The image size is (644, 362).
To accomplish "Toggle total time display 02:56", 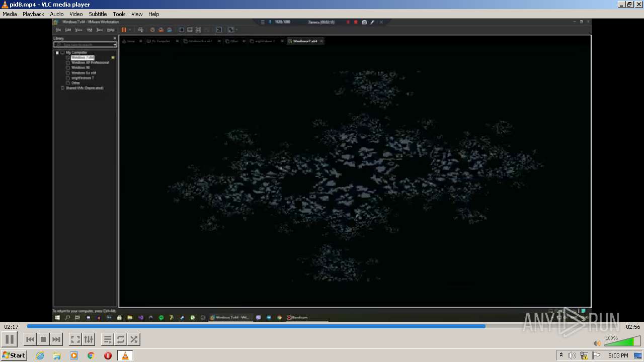I will (x=632, y=327).
